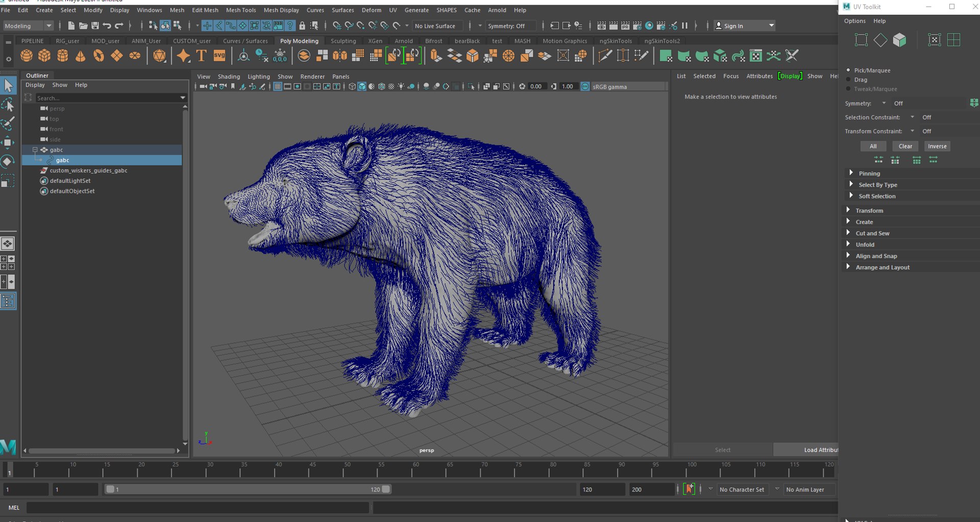Toggle the viewport grid display icon
This screenshot has width=980, height=522.
[x=278, y=87]
